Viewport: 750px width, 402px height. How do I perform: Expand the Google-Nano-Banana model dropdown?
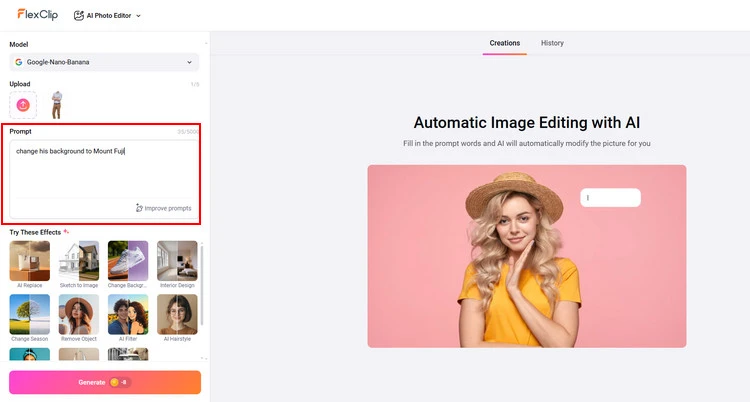coord(104,62)
